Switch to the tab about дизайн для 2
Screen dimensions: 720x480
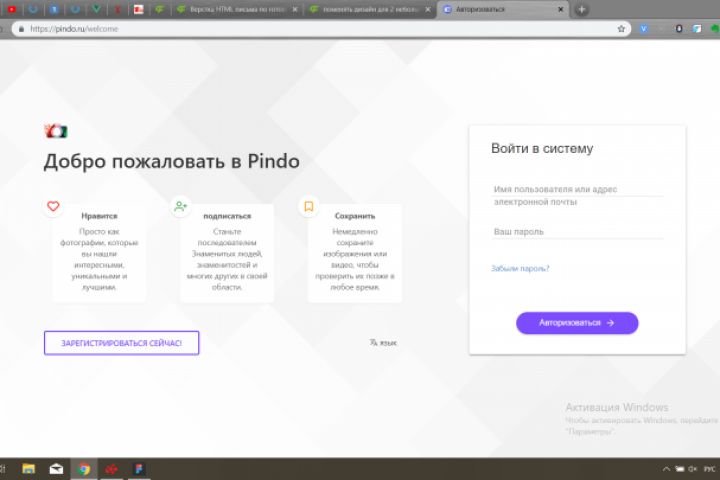[370, 9]
